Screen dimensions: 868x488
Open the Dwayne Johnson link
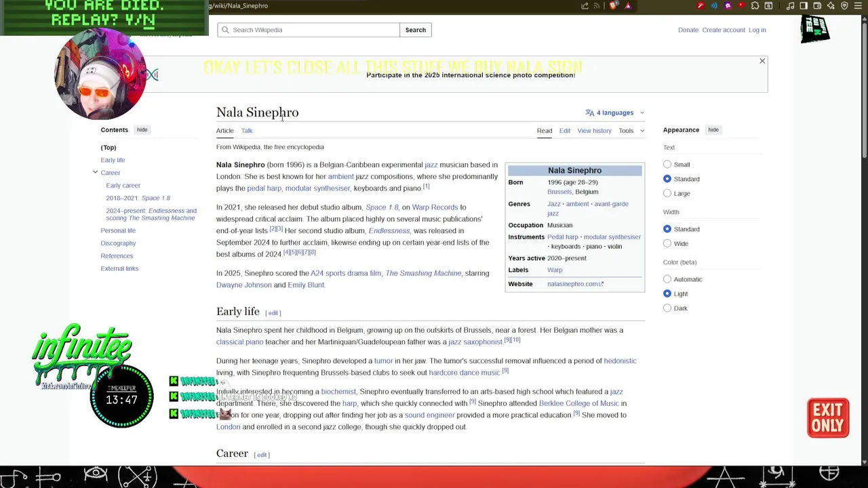point(244,285)
